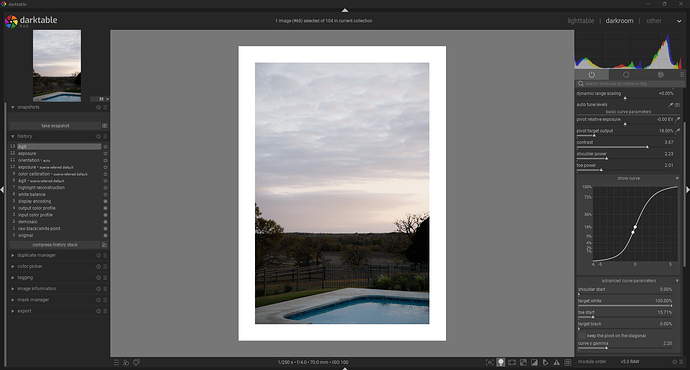This screenshot has width=690, height=370.
Task: Pick pivot target output with eyedropper
Action: 678,131
